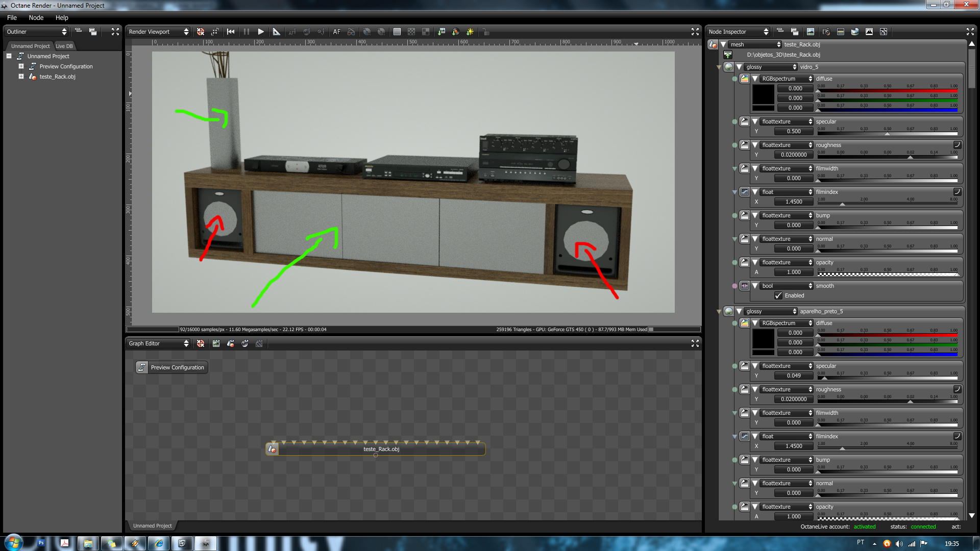Open the Render Viewport panel type dropdown
The image size is (980, 551).
pos(158,32)
